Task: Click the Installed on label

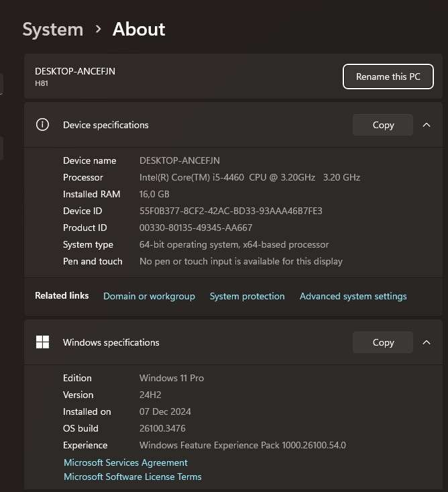Action: click(x=87, y=411)
